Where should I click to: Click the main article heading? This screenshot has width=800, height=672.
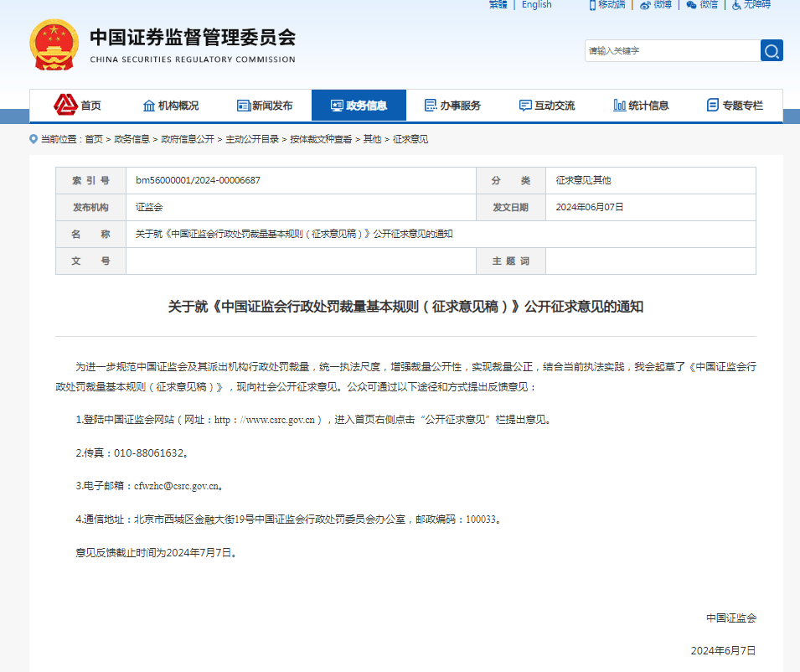(x=405, y=307)
